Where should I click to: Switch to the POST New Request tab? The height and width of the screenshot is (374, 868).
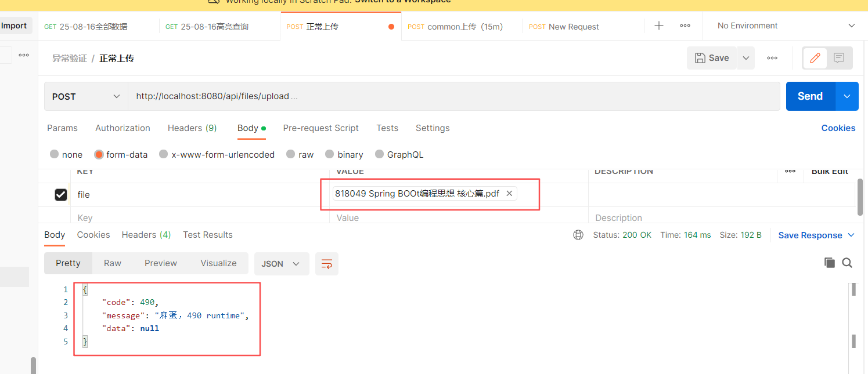pos(584,27)
